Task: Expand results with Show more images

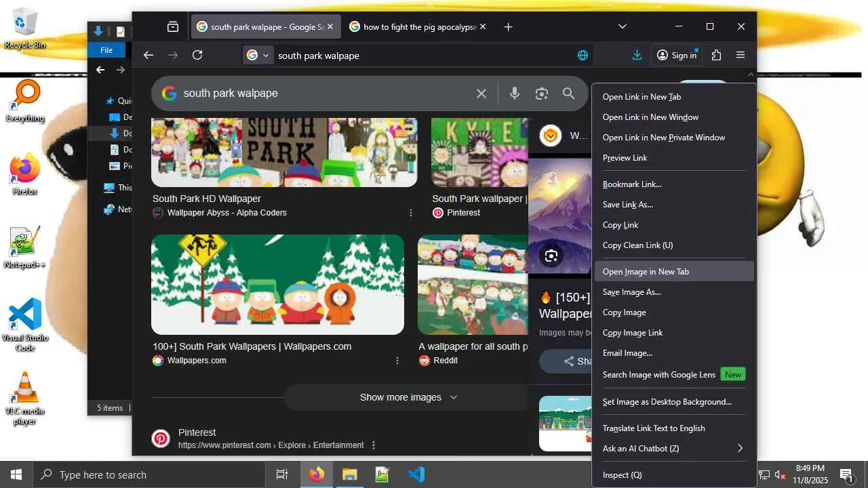Action: point(408,397)
